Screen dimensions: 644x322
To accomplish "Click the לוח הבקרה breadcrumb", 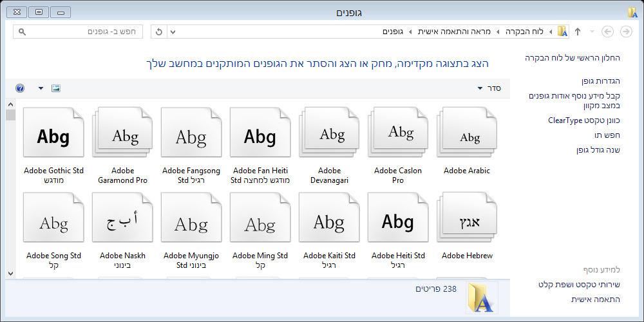I will click(x=524, y=32).
